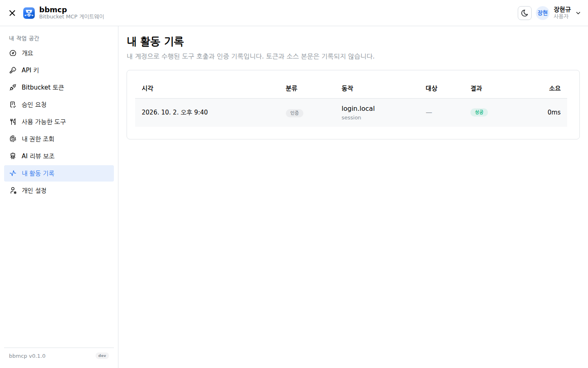Click the 내 활동 기록 pulse icon
This screenshot has height=368, width=588.
13,173
